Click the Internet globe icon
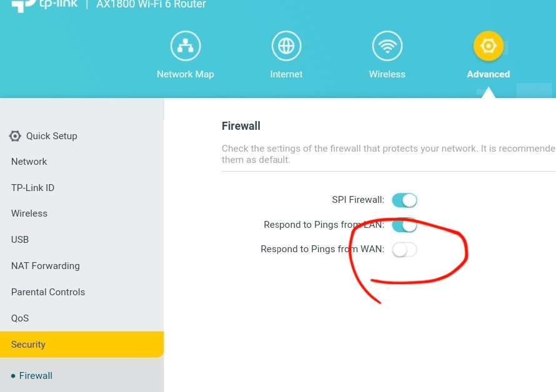Viewport: 556px width, 392px height. click(286, 46)
